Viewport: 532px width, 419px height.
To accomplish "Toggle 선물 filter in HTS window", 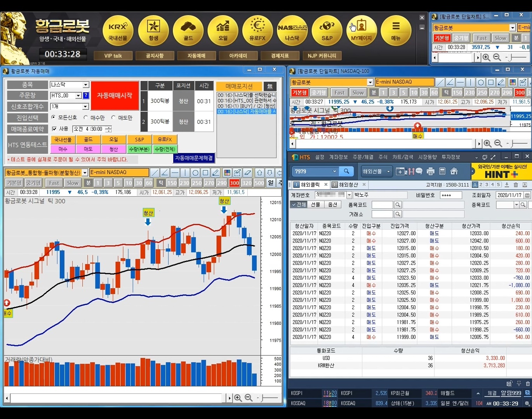I will pyautogui.click(x=316, y=204).
